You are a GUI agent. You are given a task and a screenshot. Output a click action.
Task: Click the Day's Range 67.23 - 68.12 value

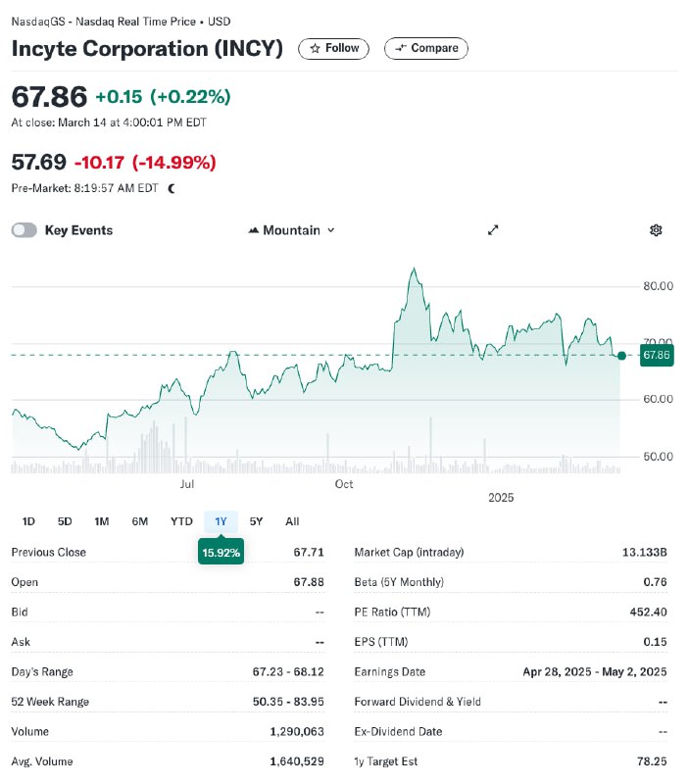pyautogui.click(x=288, y=671)
